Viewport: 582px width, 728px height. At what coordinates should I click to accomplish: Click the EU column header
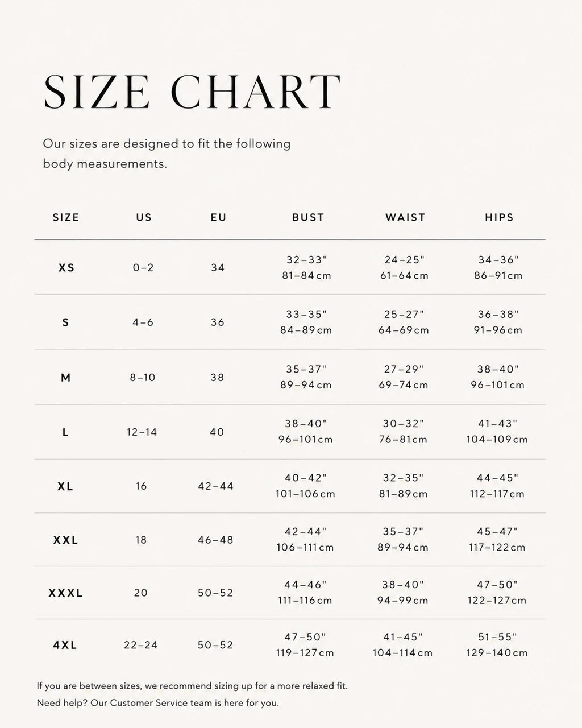218,217
